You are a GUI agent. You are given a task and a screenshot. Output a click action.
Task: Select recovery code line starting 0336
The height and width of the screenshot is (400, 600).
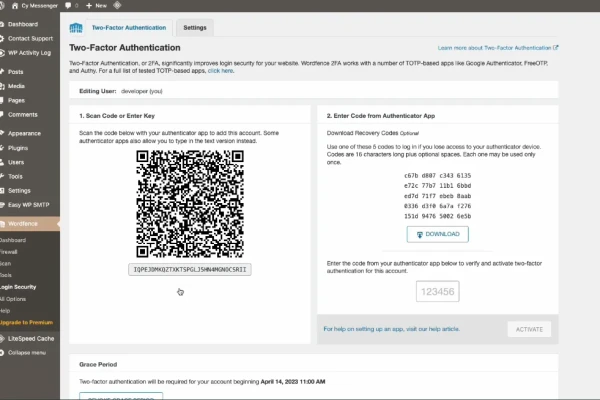click(x=437, y=206)
